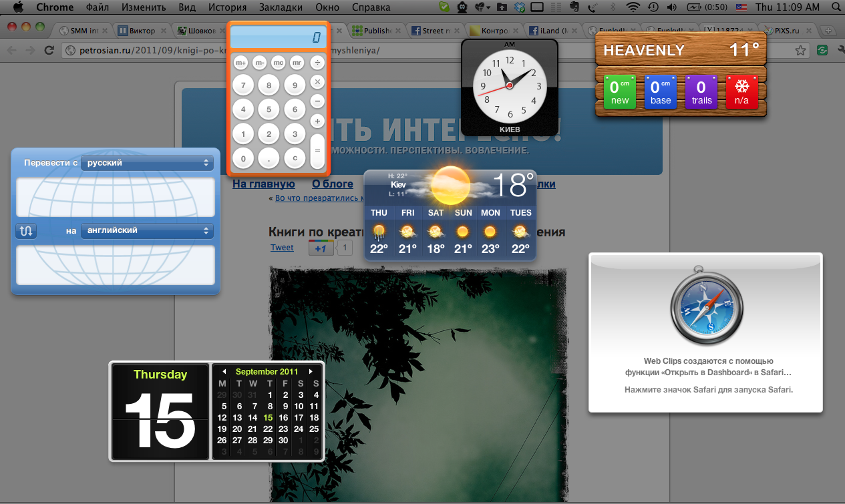
Task: Click the menu bar clock Thu 11:09 AM
Action: (x=787, y=7)
